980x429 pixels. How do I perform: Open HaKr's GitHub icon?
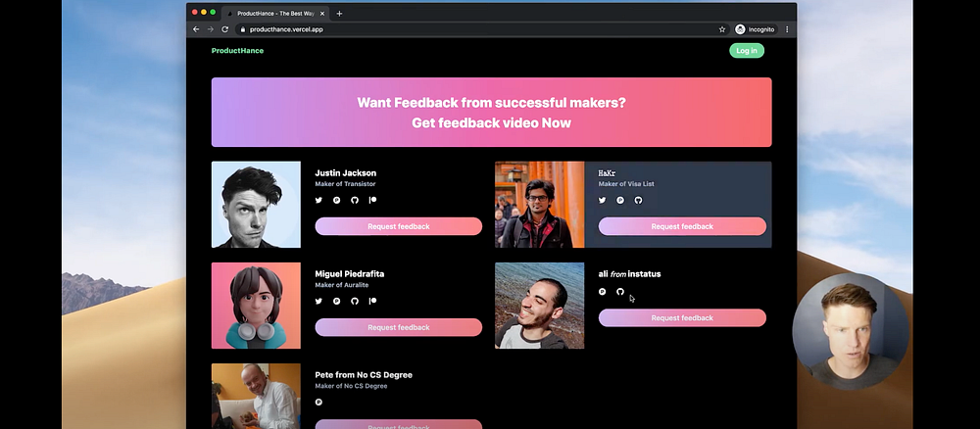[638, 201]
